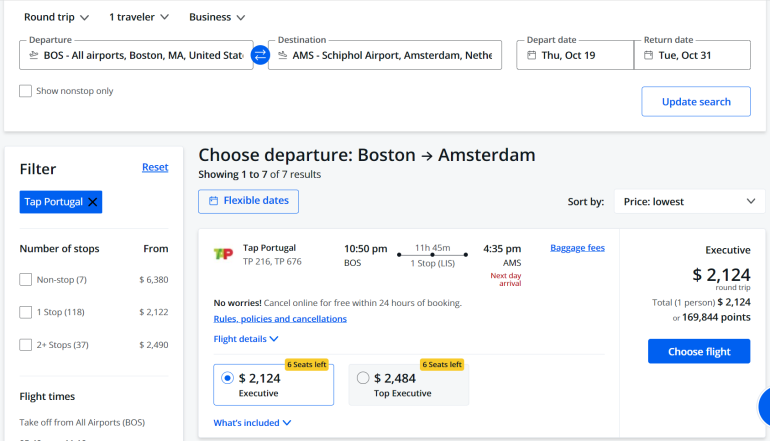Enable Show nonstop only checkbox

point(26,91)
